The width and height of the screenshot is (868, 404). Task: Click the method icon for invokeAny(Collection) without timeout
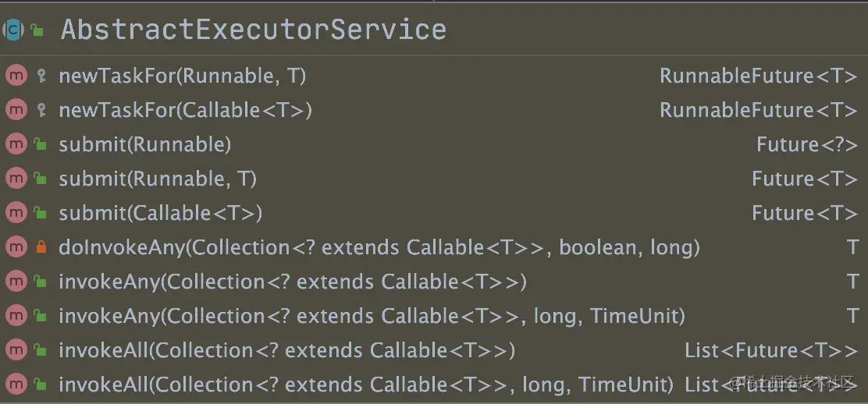pos(16,282)
